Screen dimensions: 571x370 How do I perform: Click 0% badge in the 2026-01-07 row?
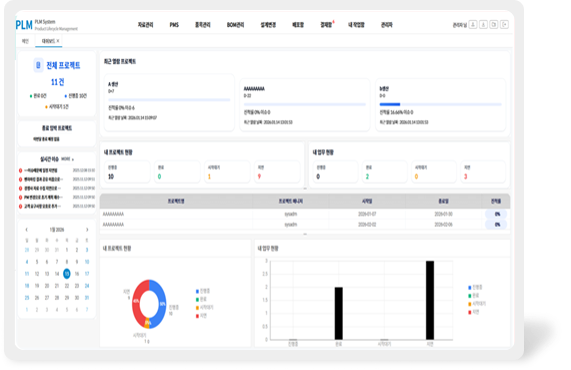click(x=497, y=214)
